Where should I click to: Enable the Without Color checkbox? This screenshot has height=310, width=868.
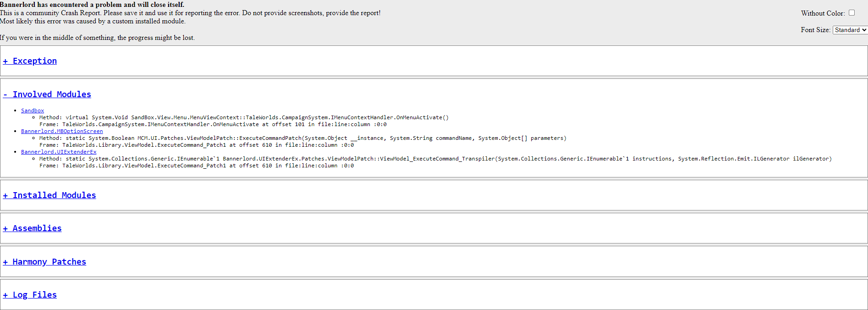tap(852, 13)
